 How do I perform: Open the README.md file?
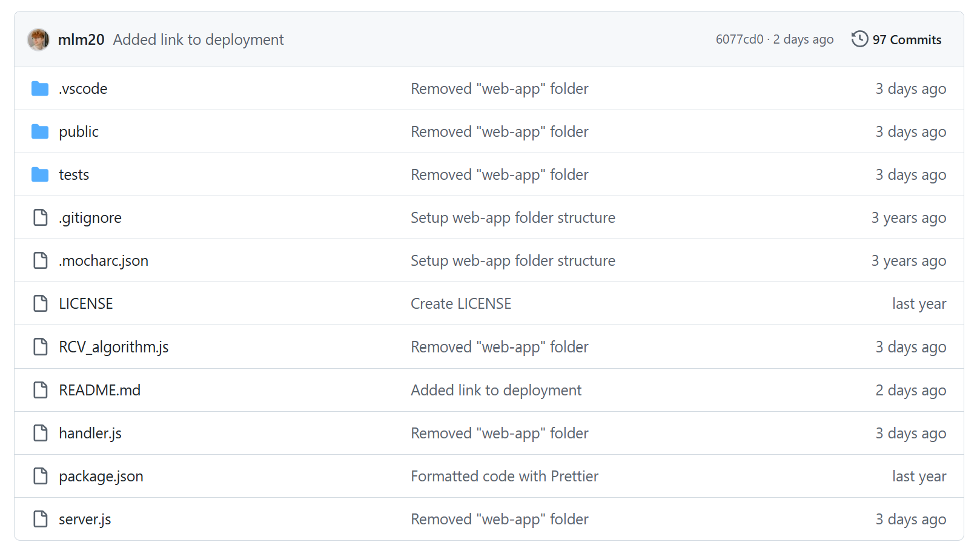pos(99,391)
